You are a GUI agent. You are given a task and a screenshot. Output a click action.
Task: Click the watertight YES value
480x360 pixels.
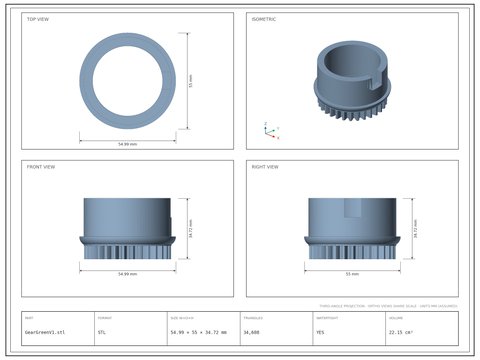tap(320, 332)
